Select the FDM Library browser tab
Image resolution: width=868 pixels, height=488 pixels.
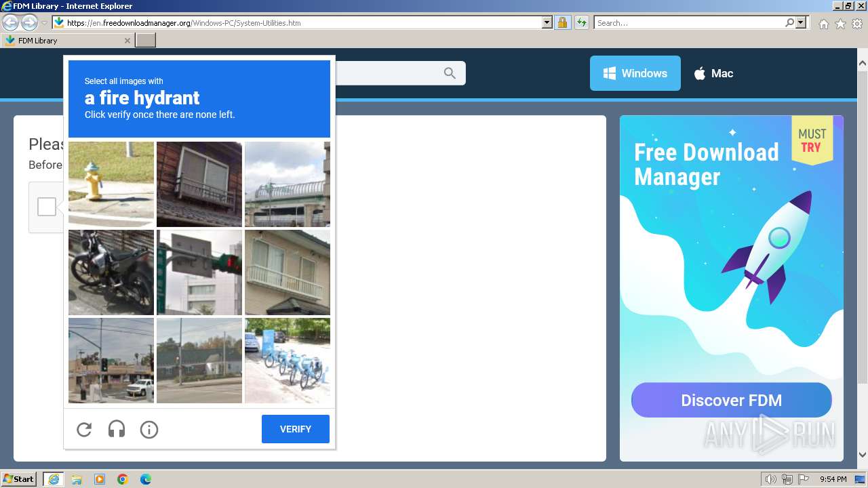pos(67,41)
